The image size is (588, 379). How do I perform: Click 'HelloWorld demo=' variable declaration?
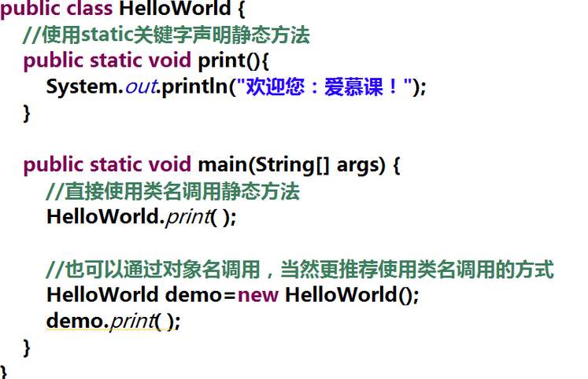point(141,295)
